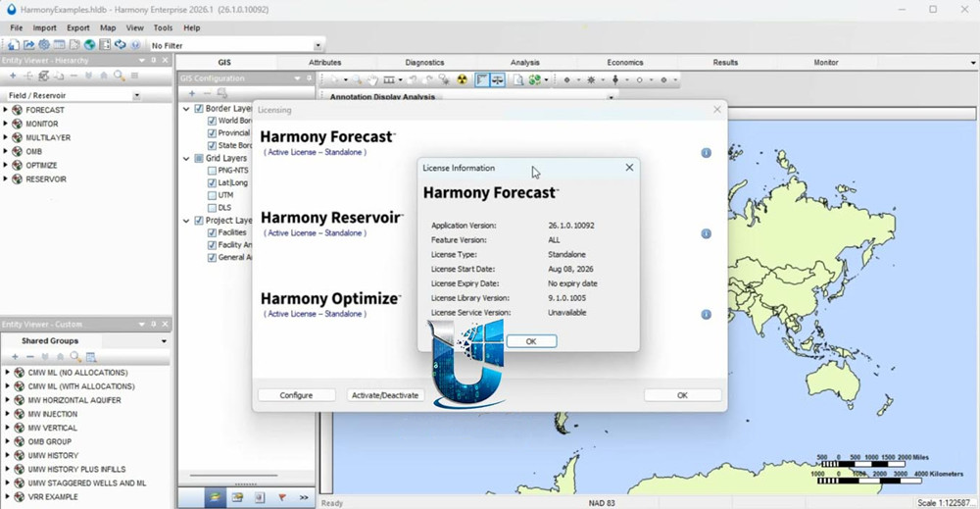
Task: Click the settings gear icon in main toolbar
Action: [44, 45]
